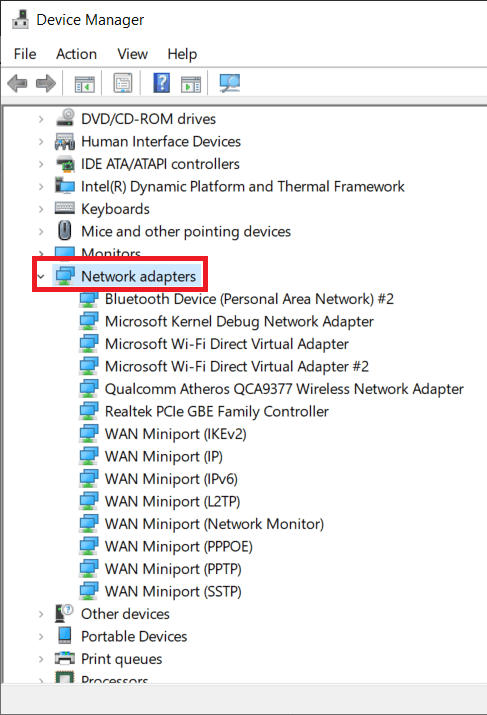This screenshot has height=715, width=487.
Task: Select WAN Miniport (PPPOE) label
Action: (179, 547)
